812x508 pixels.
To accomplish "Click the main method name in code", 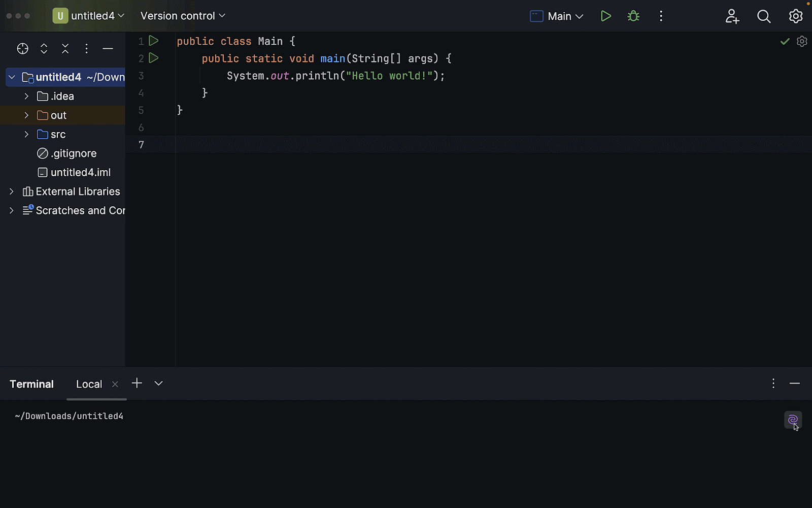I will click(332, 58).
